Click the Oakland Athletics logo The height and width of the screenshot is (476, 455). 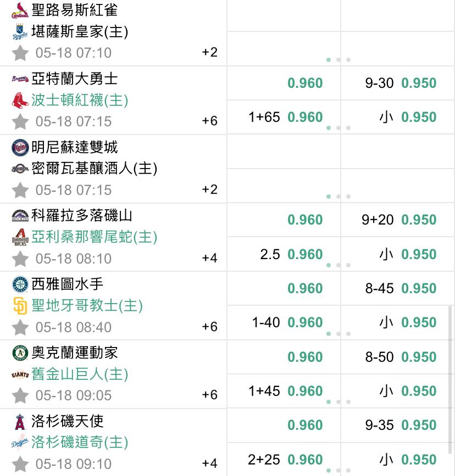pos(20,353)
